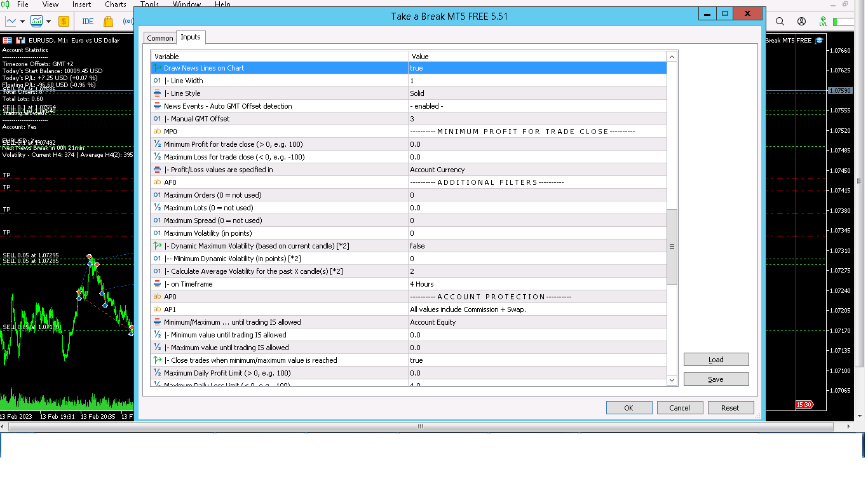Click the "EURUSD, M1: Euro vs US Dollar" title
Screen dimensions: 868x488
point(74,40)
